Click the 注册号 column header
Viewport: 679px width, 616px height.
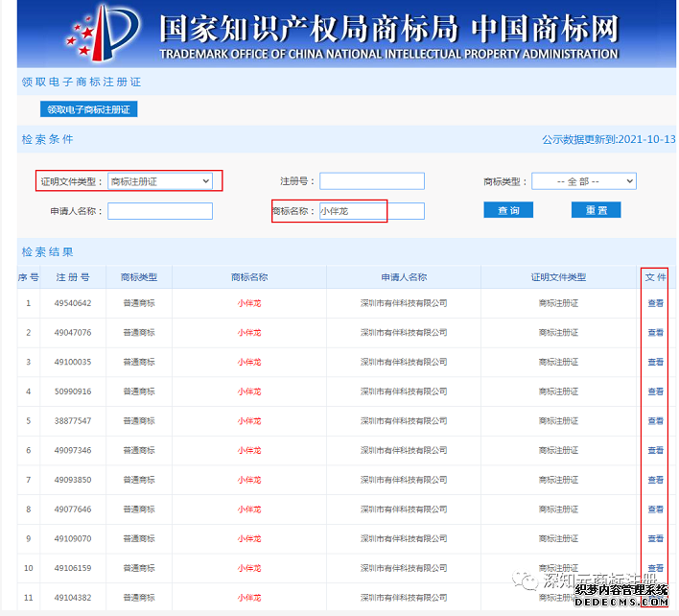pyautogui.click(x=73, y=277)
